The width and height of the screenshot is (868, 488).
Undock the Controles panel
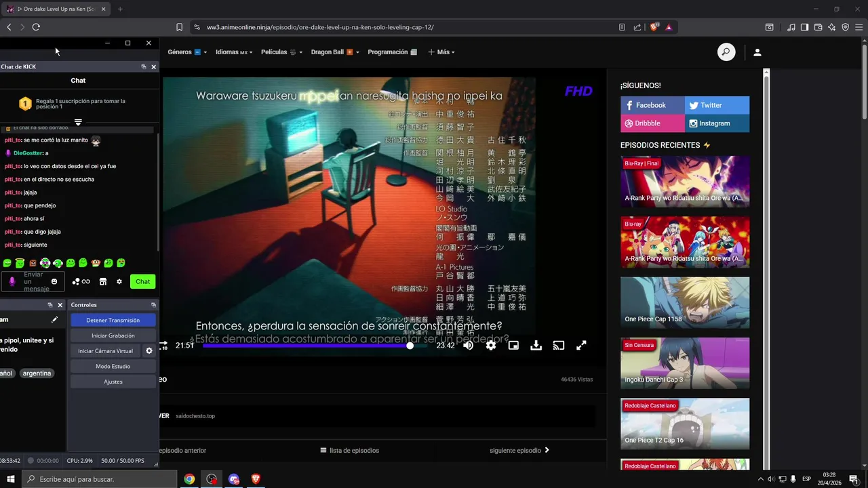tap(153, 305)
